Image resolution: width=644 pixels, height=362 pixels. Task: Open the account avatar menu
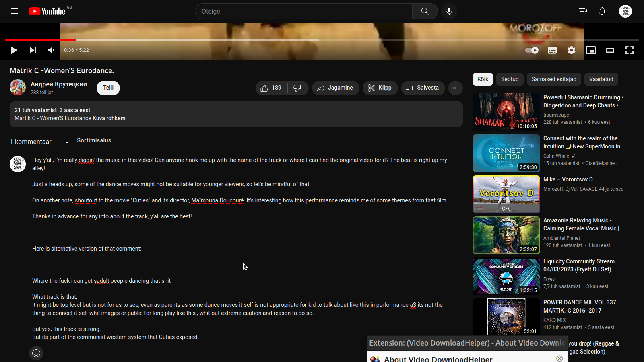click(x=625, y=11)
